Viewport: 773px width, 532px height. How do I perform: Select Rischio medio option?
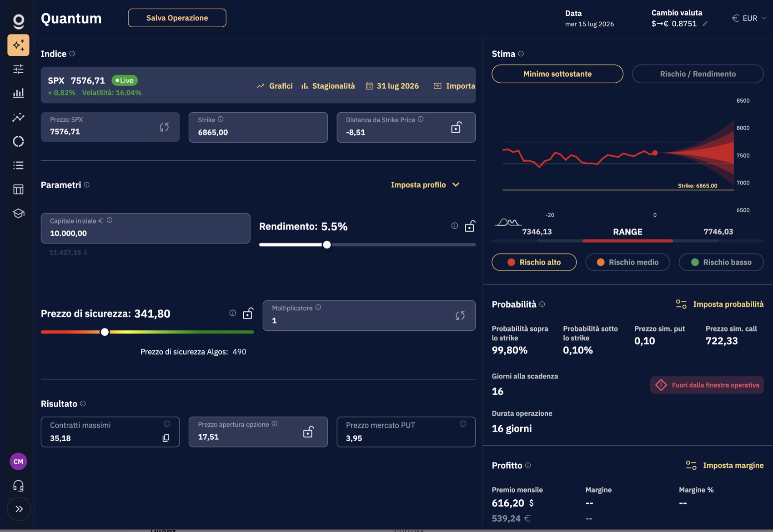[627, 262]
